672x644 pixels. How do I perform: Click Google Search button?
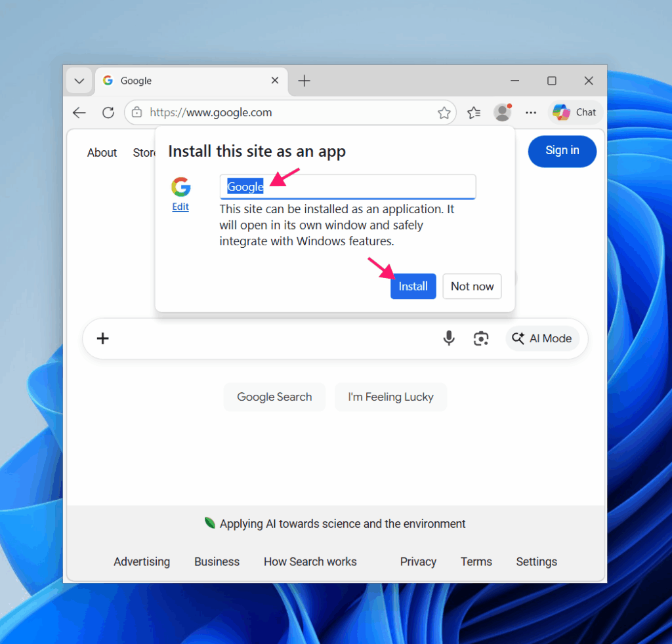(274, 397)
